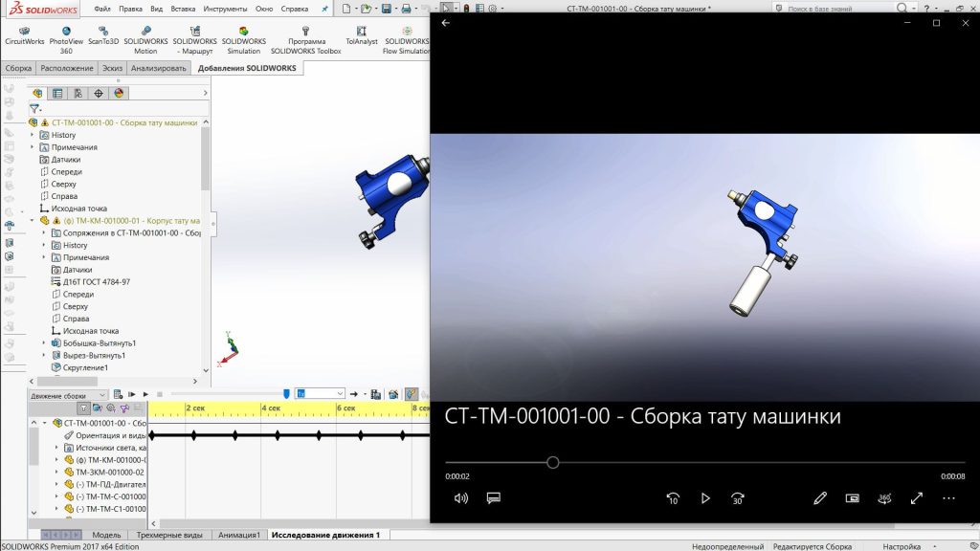Open the Инструменты menu
This screenshot has height=551, width=980.
(225, 9)
